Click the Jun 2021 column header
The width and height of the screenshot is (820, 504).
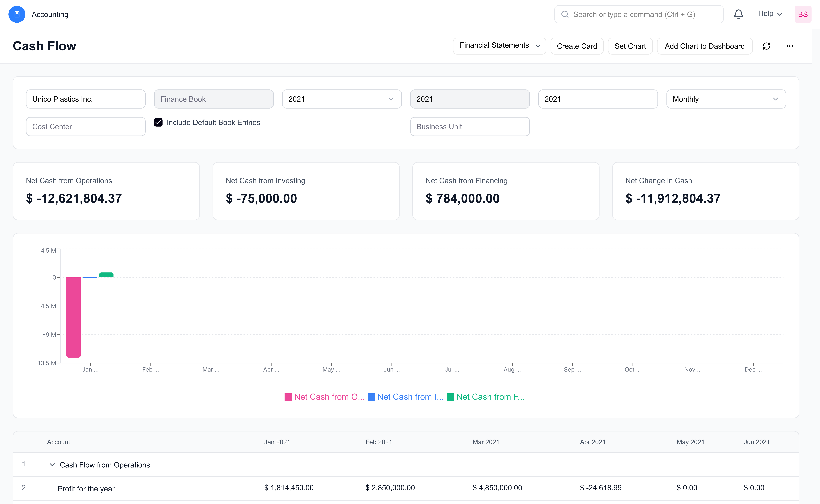pos(757,442)
